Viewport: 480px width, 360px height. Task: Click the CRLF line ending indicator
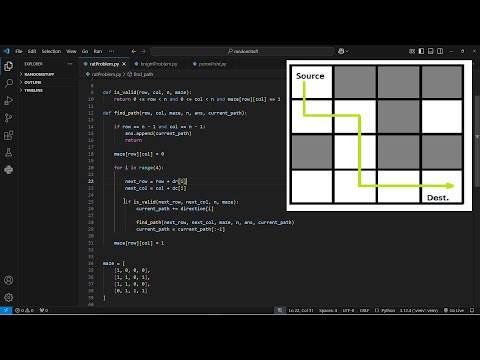tap(364, 310)
